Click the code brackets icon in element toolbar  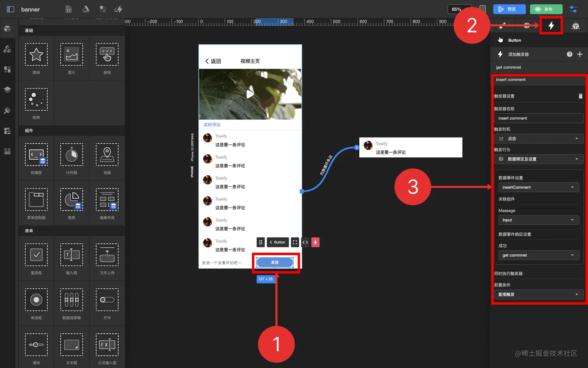tap(305, 242)
